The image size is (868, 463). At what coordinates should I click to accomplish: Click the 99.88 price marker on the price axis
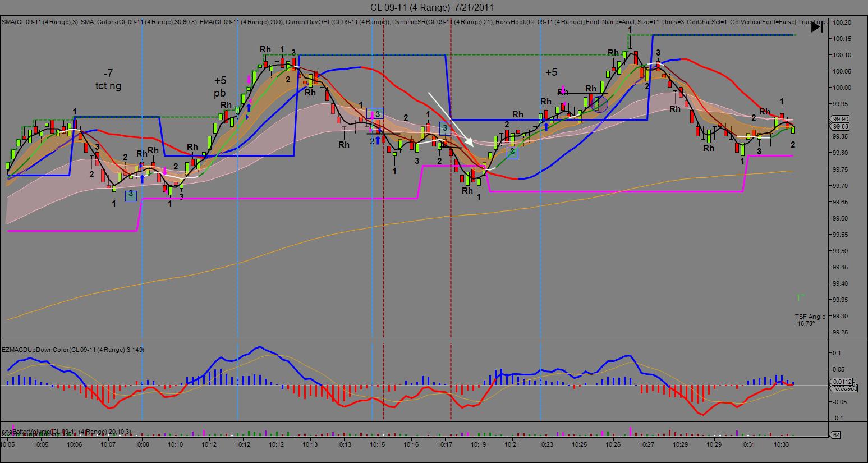tap(842, 126)
